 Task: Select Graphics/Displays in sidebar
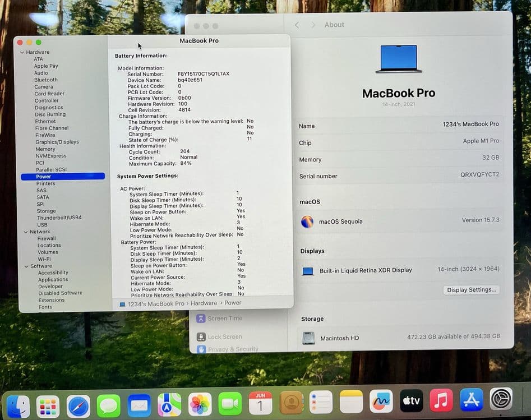click(x=57, y=142)
